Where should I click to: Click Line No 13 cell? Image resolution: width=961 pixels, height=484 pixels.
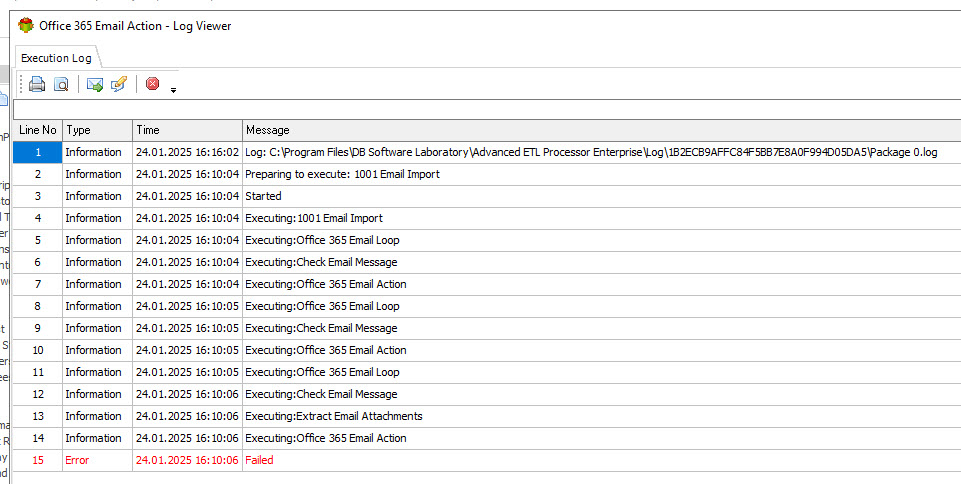[x=37, y=417]
